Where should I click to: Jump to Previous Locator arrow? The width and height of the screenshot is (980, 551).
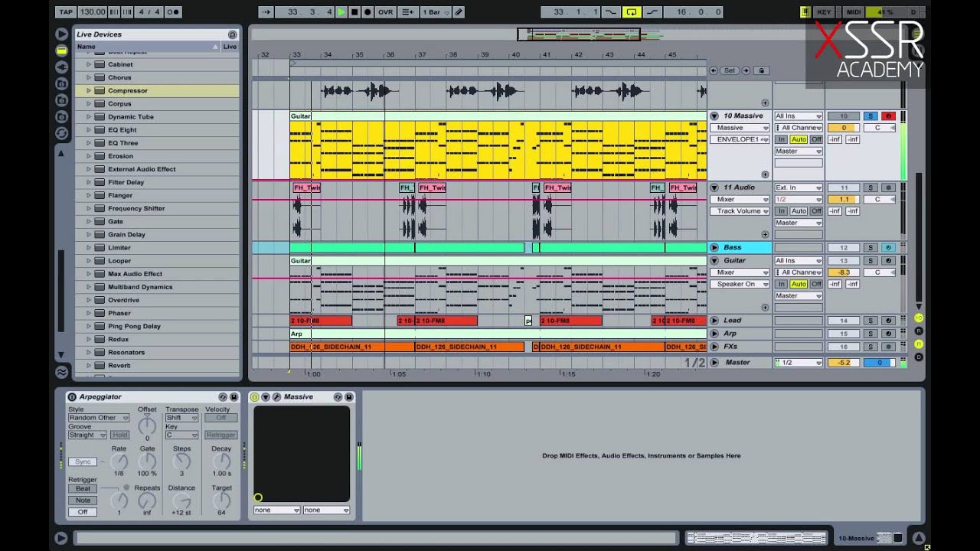click(x=714, y=70)
